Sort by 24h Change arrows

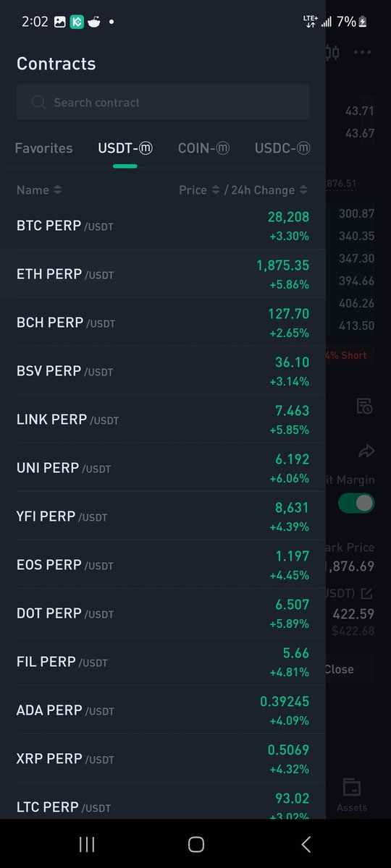pos(303,190)
